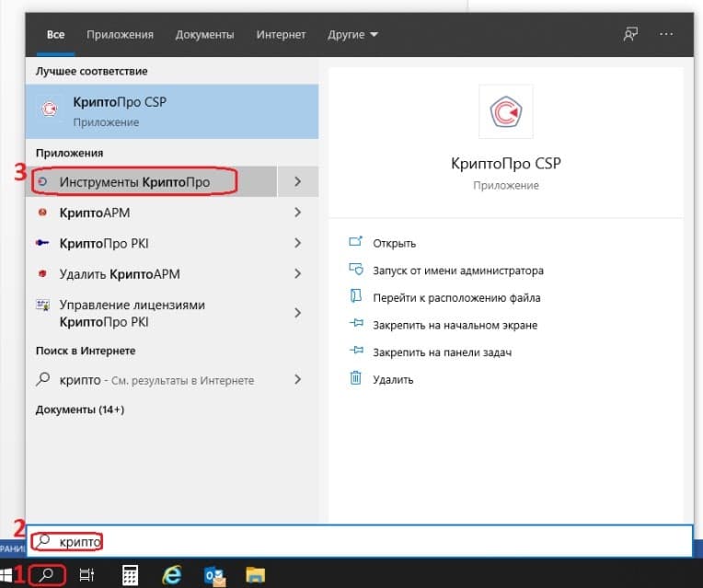Switch to the Интернет tab
The width and height of the screenshot is (703, 588).
point(281,35)
